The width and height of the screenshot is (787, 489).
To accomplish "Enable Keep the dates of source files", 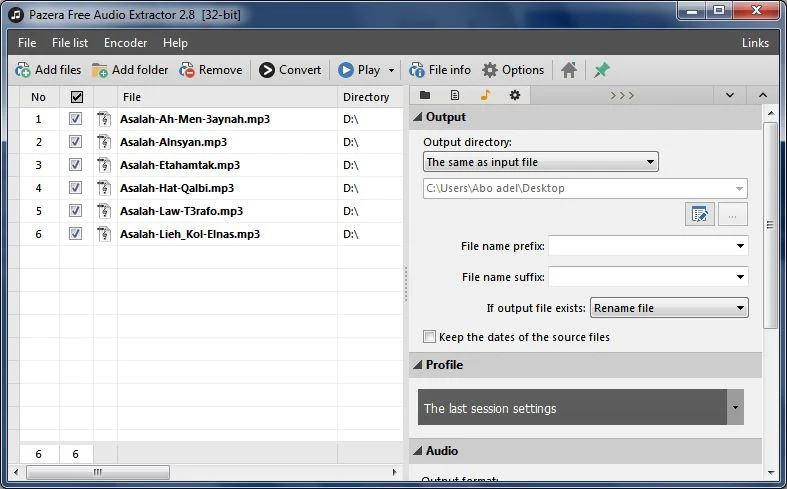I will tap(429, 336).
